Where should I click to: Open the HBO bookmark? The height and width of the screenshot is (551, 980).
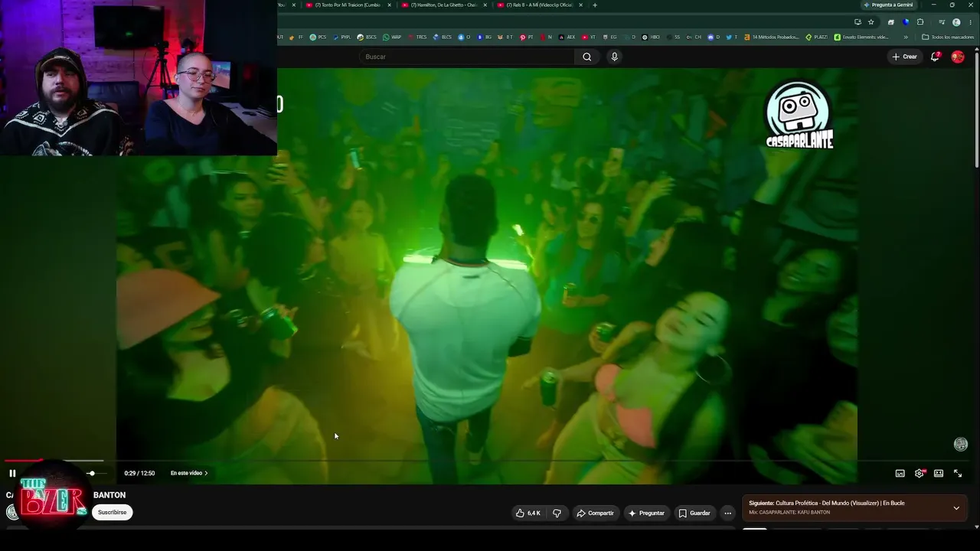651,37
